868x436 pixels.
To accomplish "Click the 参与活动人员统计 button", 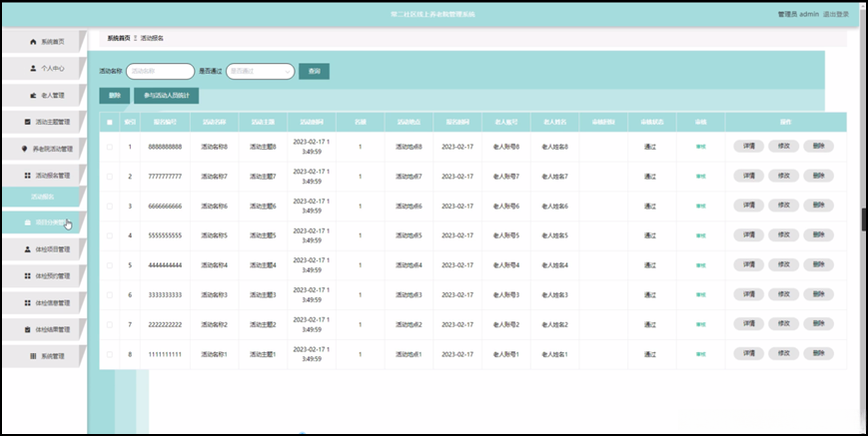I will (x=166, y=96).
